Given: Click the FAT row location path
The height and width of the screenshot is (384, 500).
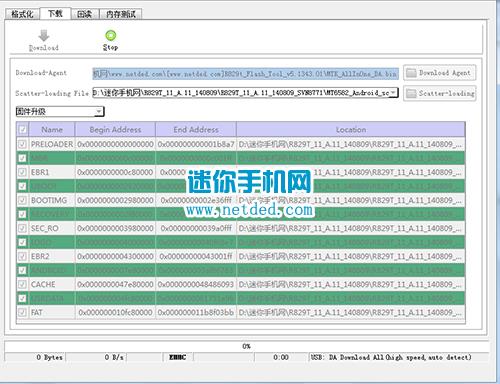Looking at the screenshot, I should coord(350,312).
